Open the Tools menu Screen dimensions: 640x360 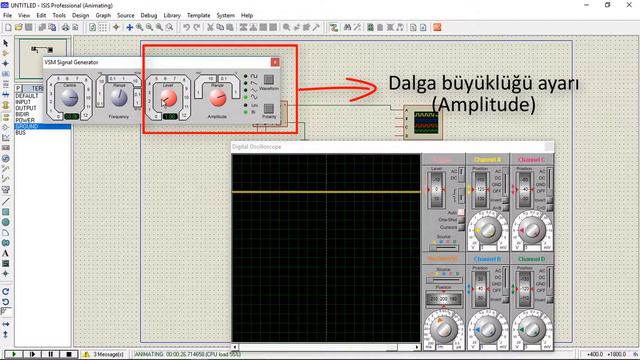(59, 15)
